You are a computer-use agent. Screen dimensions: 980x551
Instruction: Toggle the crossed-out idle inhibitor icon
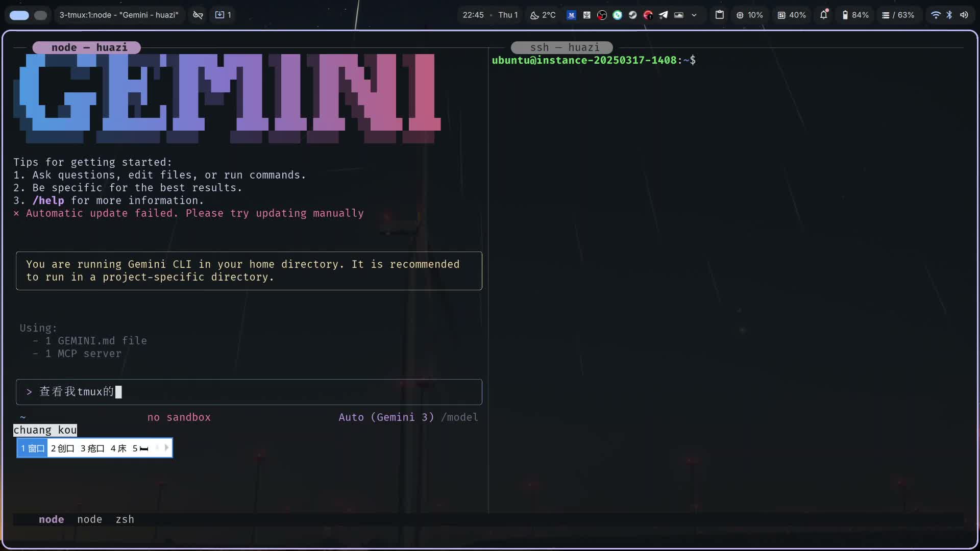tap(198, 15)
